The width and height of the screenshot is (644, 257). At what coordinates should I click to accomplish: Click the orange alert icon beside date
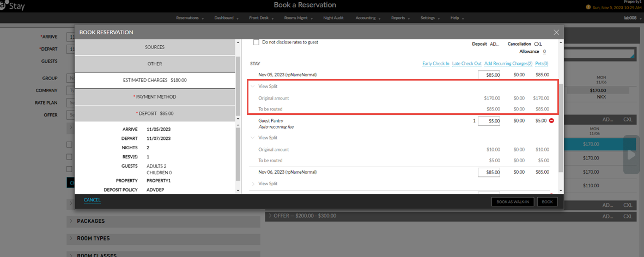(588, 8)
